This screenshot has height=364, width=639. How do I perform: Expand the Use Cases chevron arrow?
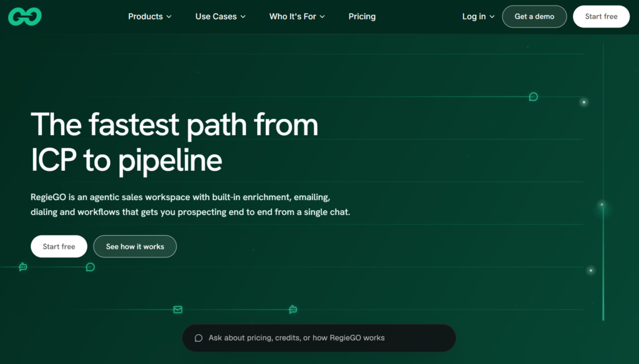tap(243, 17)
